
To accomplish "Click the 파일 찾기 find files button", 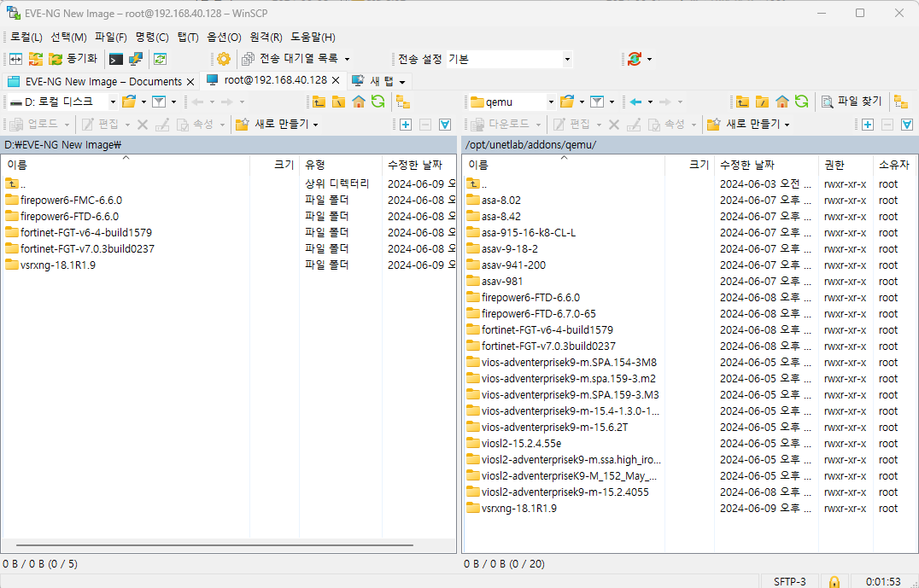I will [852, 102].
